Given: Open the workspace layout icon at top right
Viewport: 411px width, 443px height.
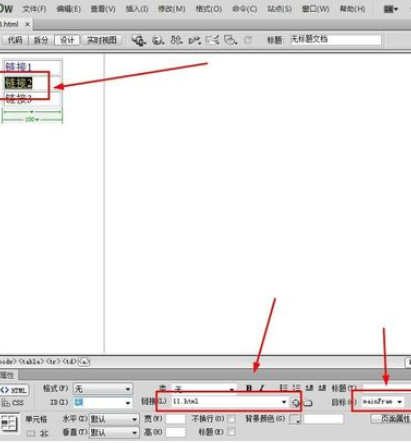Looking at the screenshot, I should [x=390, y=9].
